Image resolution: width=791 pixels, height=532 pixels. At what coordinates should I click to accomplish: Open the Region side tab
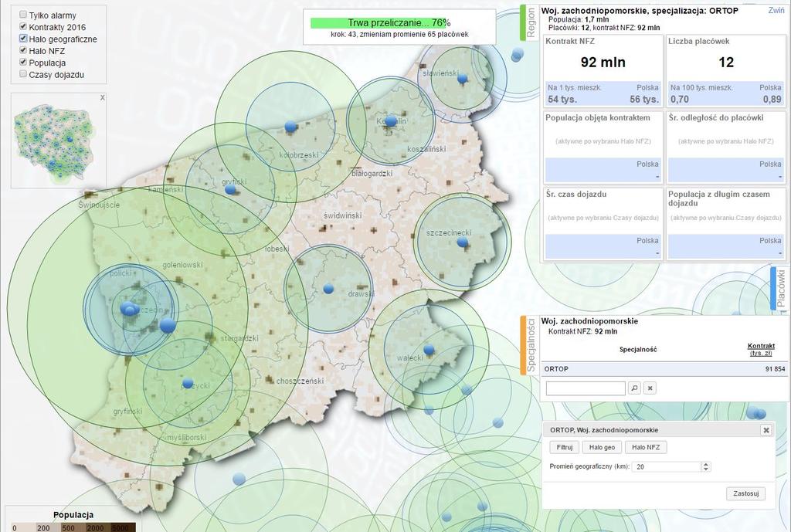coord(530,23)
